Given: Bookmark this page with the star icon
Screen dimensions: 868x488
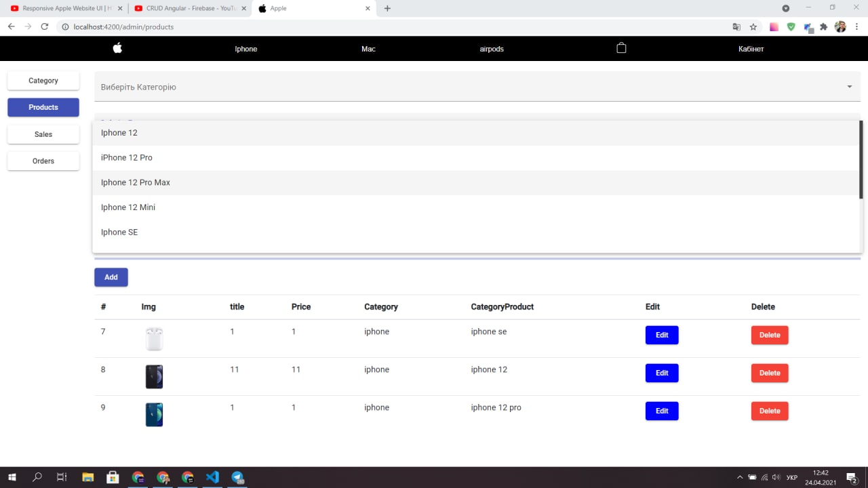Looking at the screenshot, I should click(753, 27).
